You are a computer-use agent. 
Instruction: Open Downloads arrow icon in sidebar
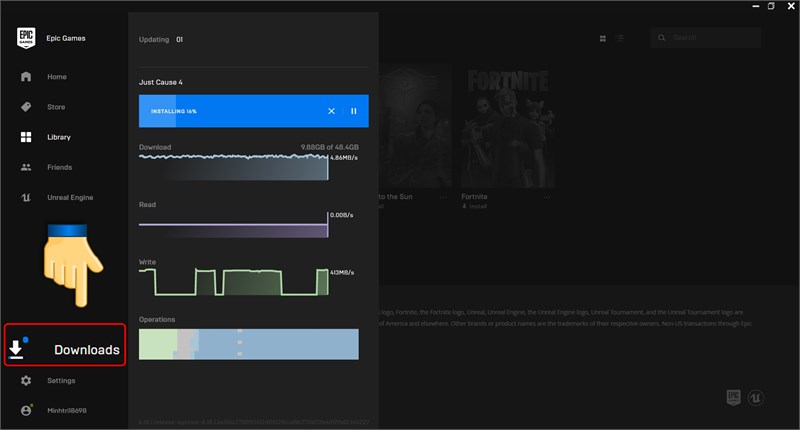[x=16, y=349]
